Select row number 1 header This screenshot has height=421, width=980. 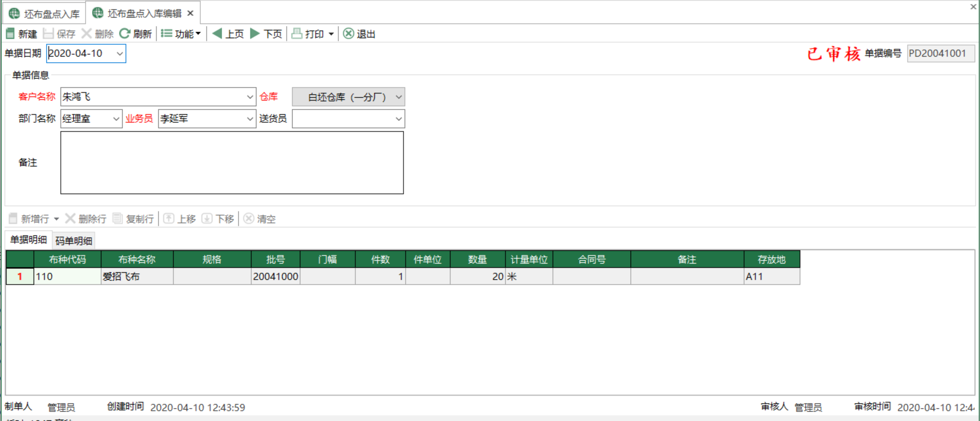pyautogui.click(x=20, y=276)
